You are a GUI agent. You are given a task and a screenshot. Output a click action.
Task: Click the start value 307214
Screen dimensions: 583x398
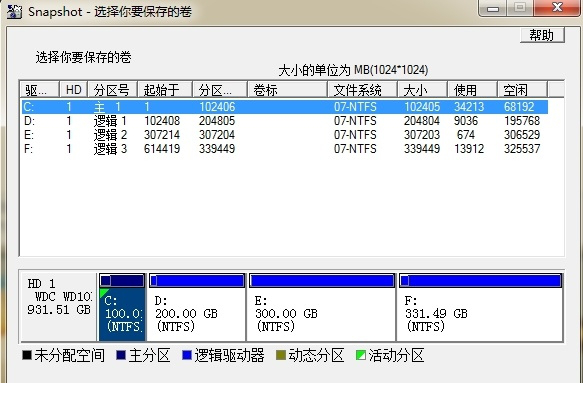tap(162, 135)
